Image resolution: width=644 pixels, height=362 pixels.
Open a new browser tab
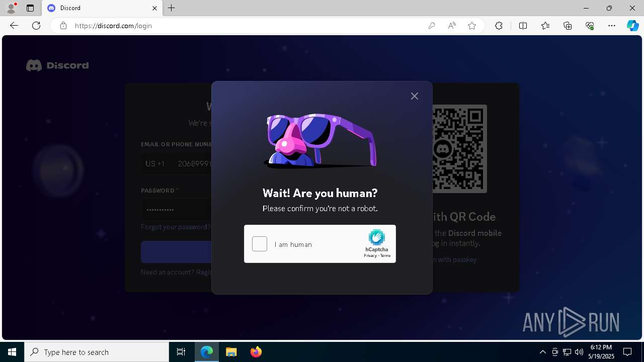pyautogui.click(x=172, y=8)
